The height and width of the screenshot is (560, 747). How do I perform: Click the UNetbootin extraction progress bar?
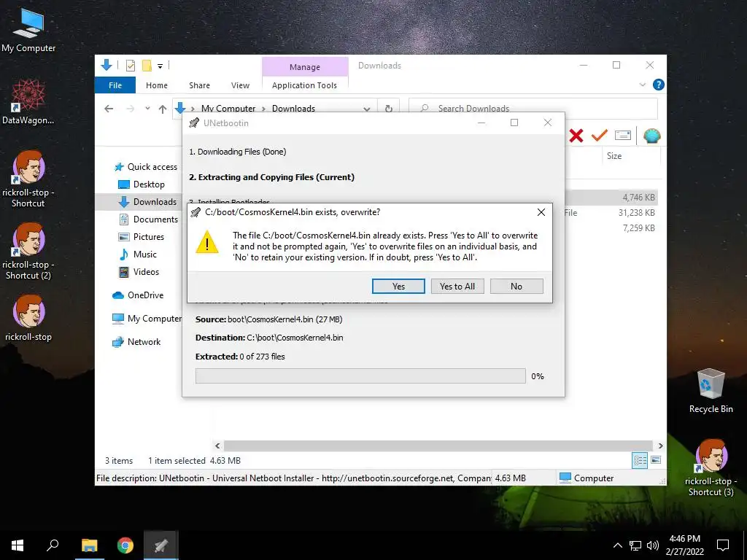point(360,376)
